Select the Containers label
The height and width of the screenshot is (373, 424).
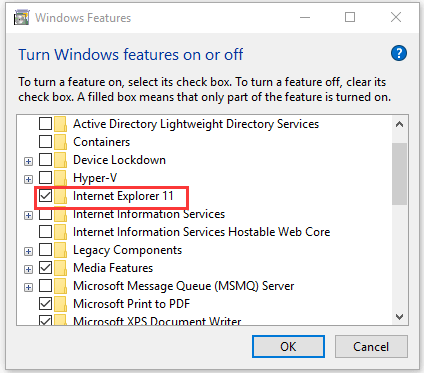102,142
